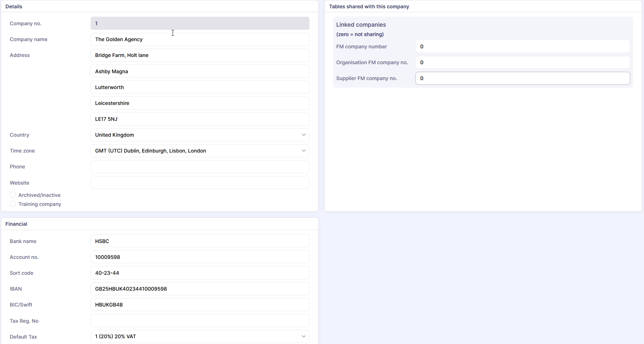Viewport: 644px width, 344px height.
Task: Click the IBAN input field
Action: click(x=200, y=289)
